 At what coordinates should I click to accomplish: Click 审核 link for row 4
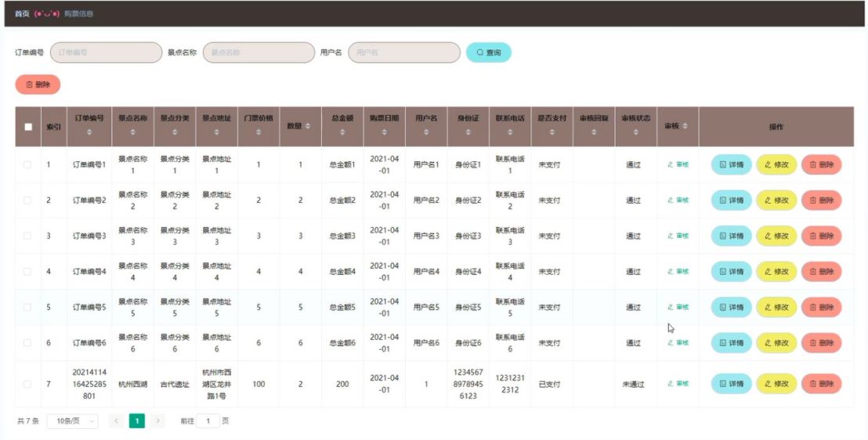[678, 271]
